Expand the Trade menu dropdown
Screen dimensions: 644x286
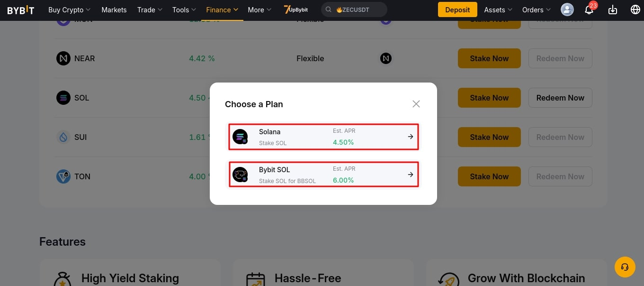pos(149,10)
